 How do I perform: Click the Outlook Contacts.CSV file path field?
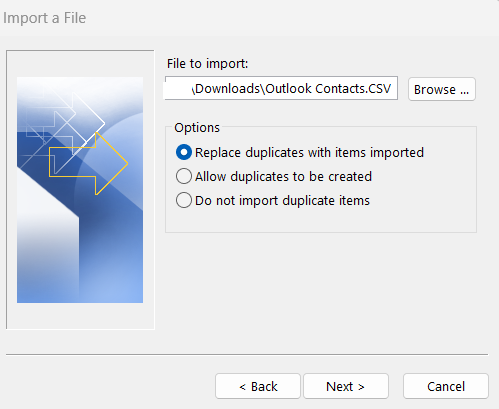[x=281, y=88]
